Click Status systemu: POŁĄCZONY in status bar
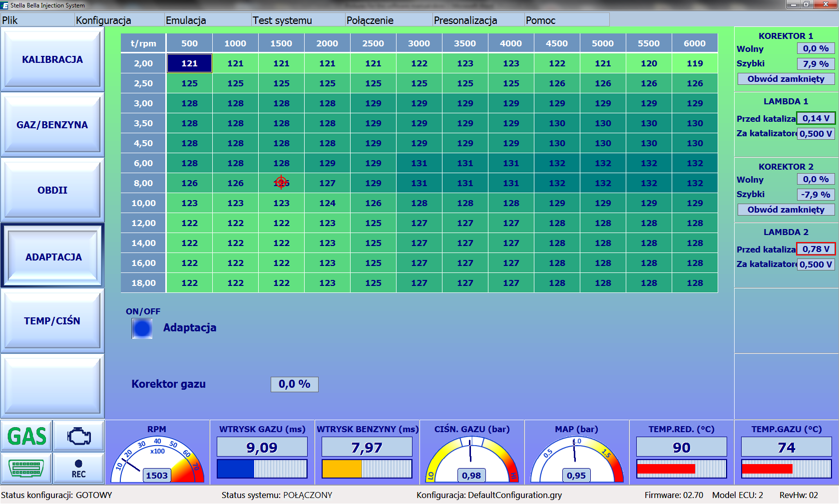Image resolution: width=839 pixels, height=504 pixels. tap(277, 495)
